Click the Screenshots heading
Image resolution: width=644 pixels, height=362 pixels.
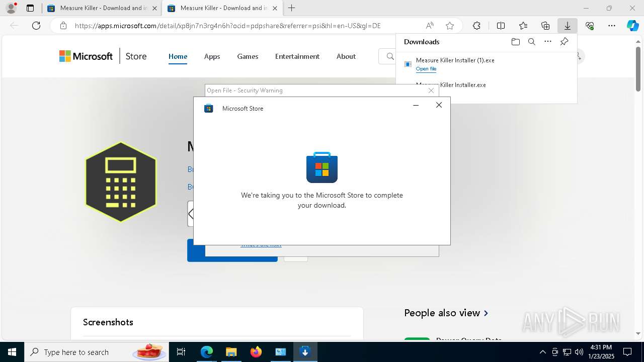(x=108, y=322)
